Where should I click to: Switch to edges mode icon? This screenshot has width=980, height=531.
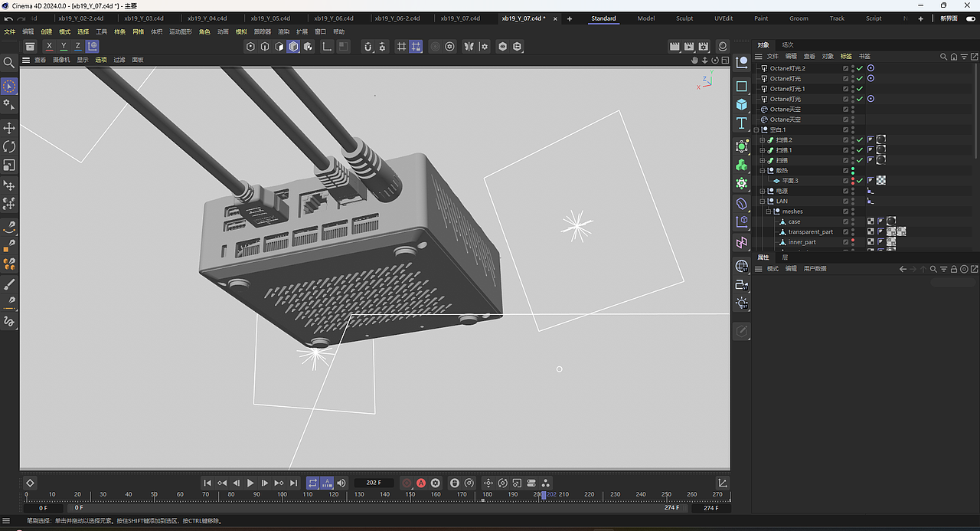point(265,47)
